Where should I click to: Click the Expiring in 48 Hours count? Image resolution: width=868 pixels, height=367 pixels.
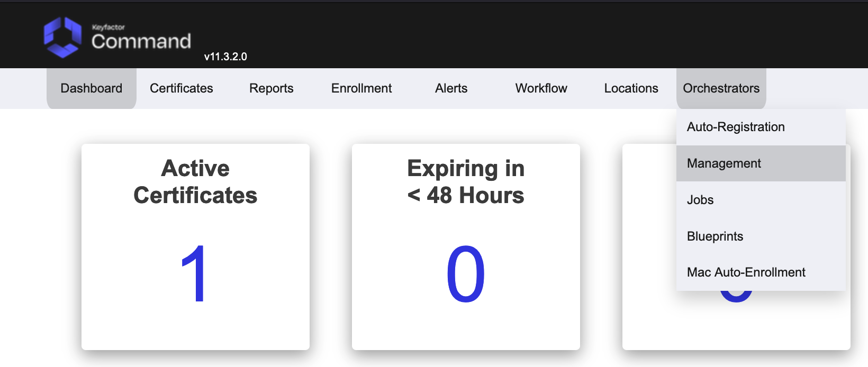pyautogui.click(x=466, y=274)
